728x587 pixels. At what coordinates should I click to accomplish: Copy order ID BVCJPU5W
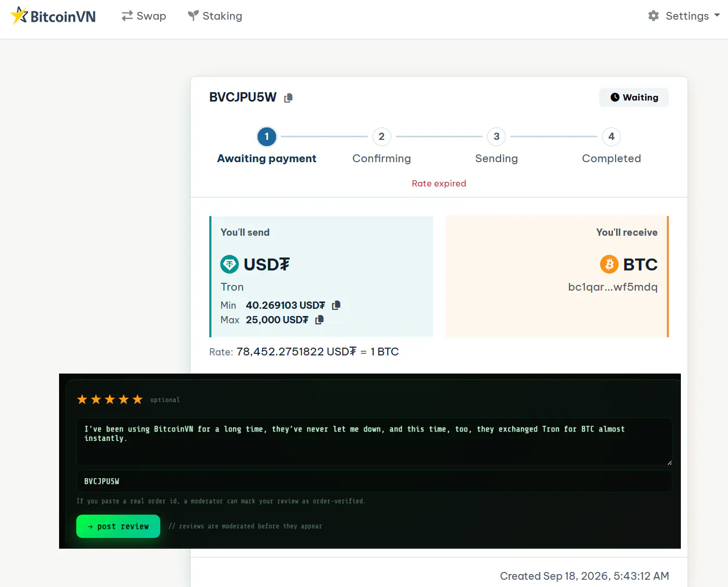289,98
